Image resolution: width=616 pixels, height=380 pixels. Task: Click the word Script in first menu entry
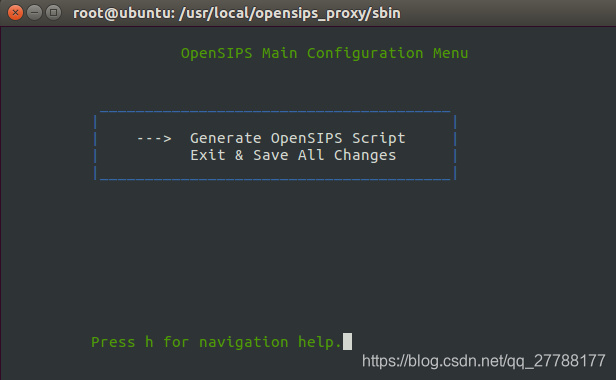coord(378,138)
